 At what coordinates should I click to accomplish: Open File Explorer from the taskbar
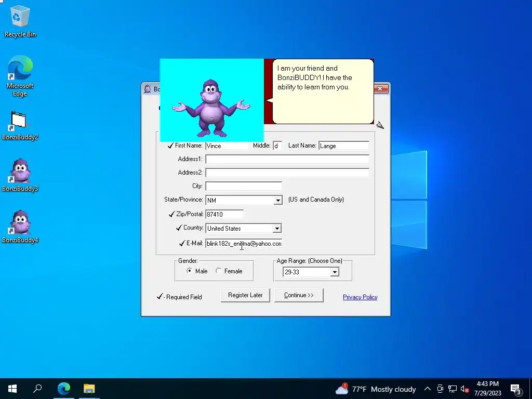point(89,389)
